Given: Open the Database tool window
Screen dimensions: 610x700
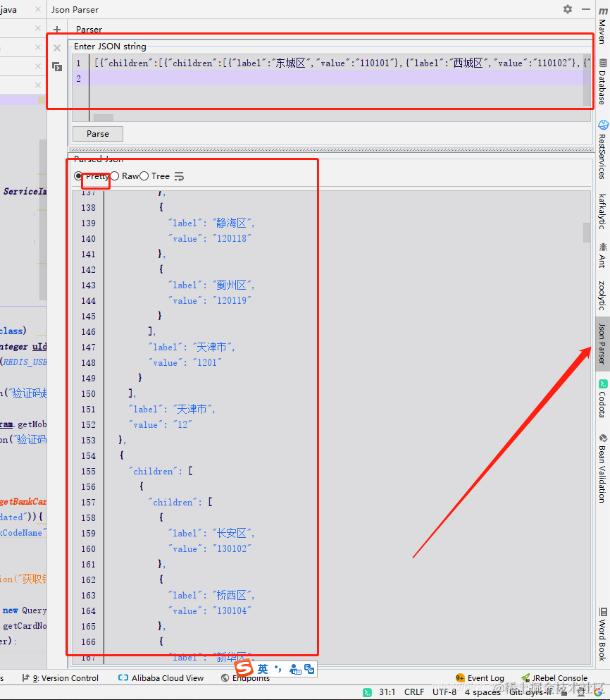Looking at the screenshot, I should click(603, 82).
